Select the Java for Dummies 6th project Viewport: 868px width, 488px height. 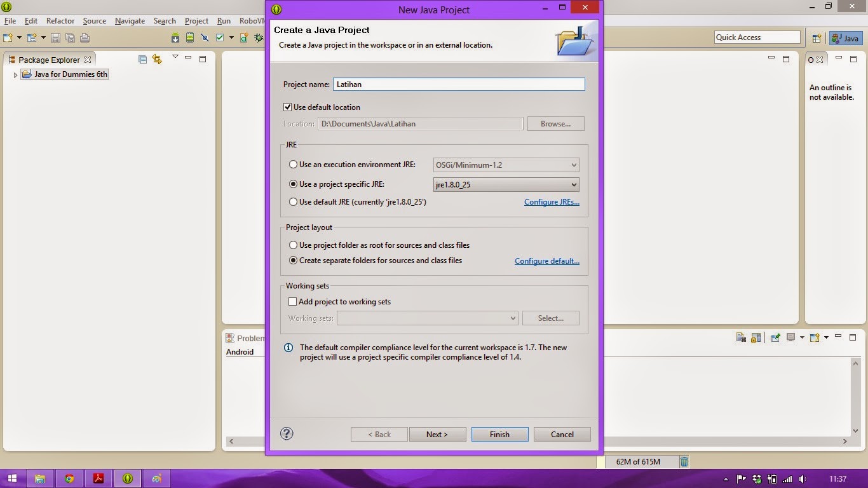pos(65,74)
